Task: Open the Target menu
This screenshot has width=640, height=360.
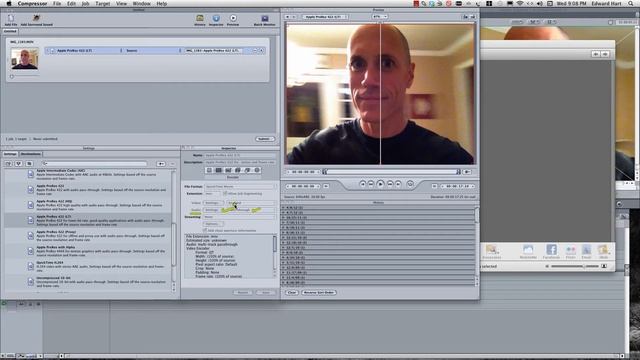Action: tap(102, 4)
